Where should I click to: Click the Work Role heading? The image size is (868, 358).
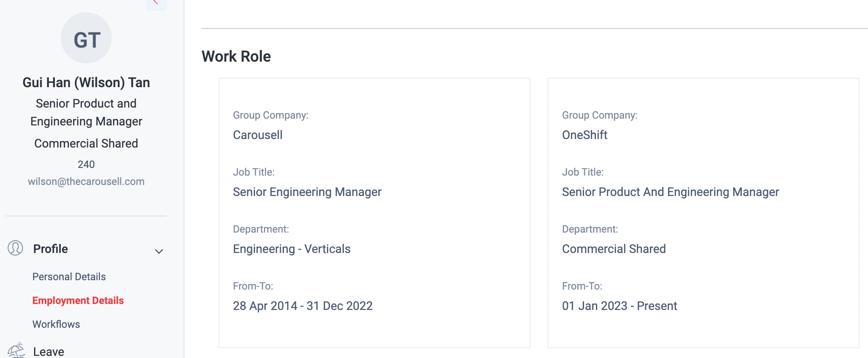coord(236,56)
